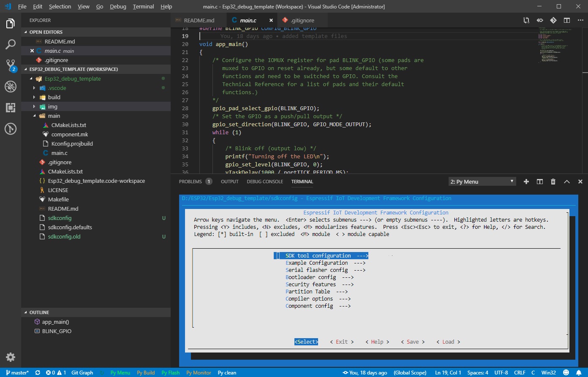Screen dimensions: 588x377
Task: Change line endings via CRLF
Action: 520,373
